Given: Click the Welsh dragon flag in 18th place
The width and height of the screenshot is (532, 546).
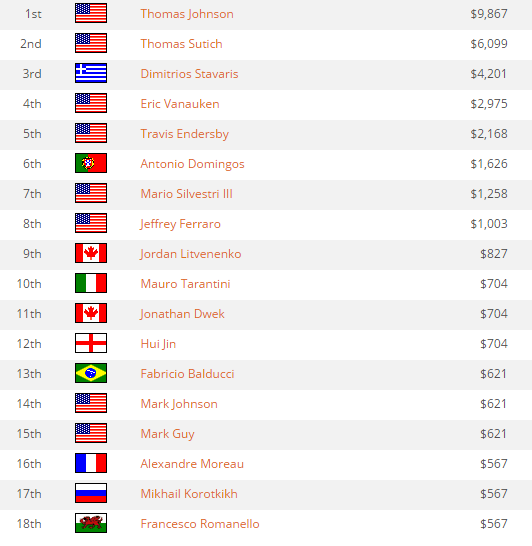Looking at the screenshot, I should click(91, 523).
